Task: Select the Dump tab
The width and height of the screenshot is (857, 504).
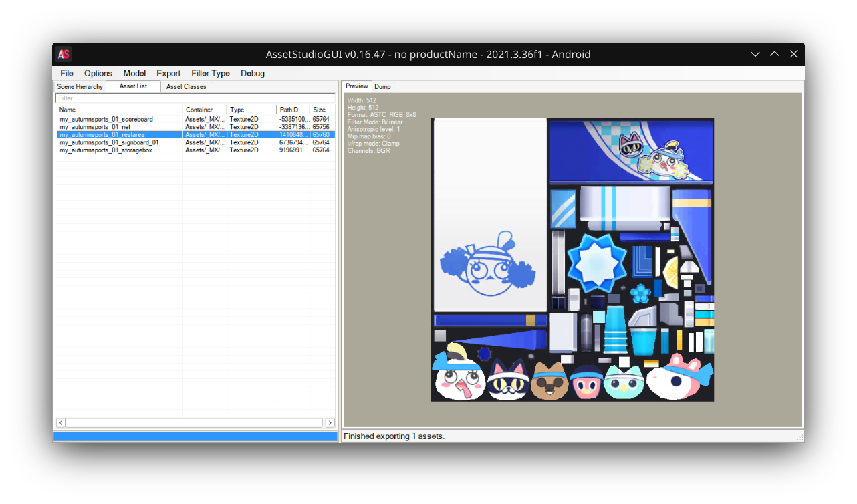Action: tap(382, 87)
